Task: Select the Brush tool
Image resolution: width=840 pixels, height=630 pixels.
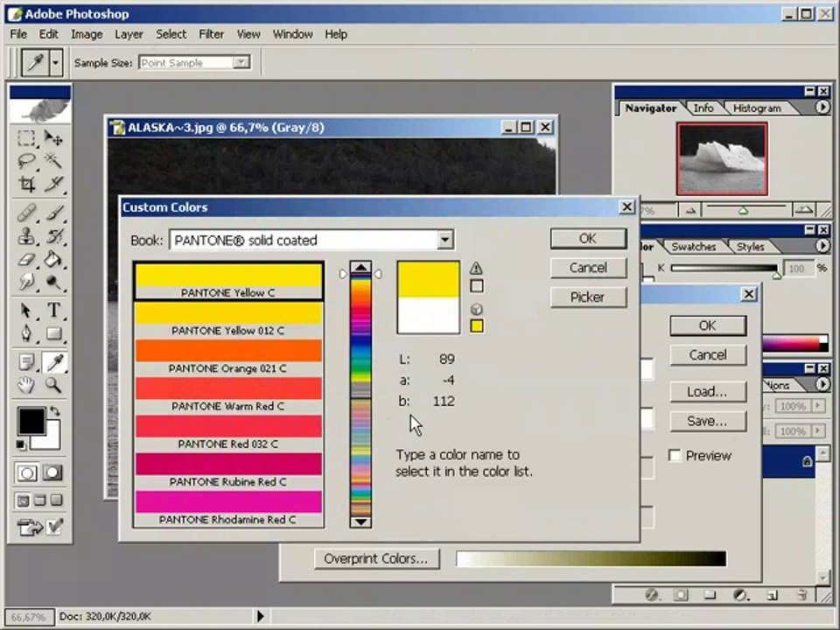Action: coord(53,213)
